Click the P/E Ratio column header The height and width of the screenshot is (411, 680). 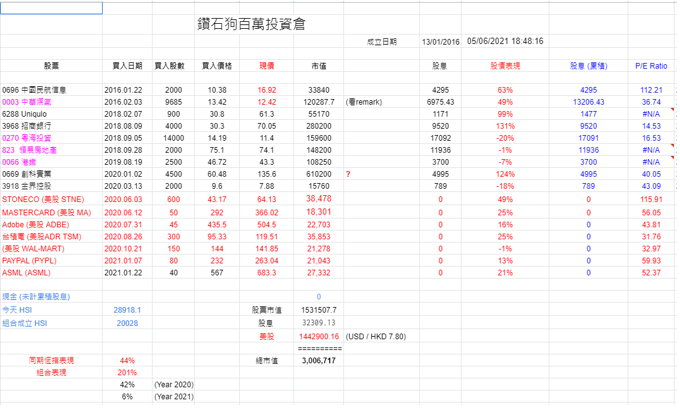tap(651, 66)
